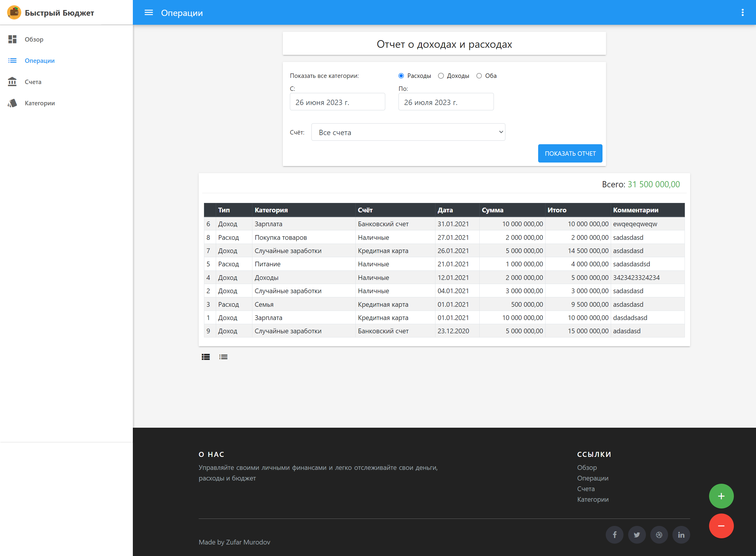Image resolution: width=756 pixels, height=556 pixels.
Task: Switch to the bulleted list view icon
Action: coord(223,357)
